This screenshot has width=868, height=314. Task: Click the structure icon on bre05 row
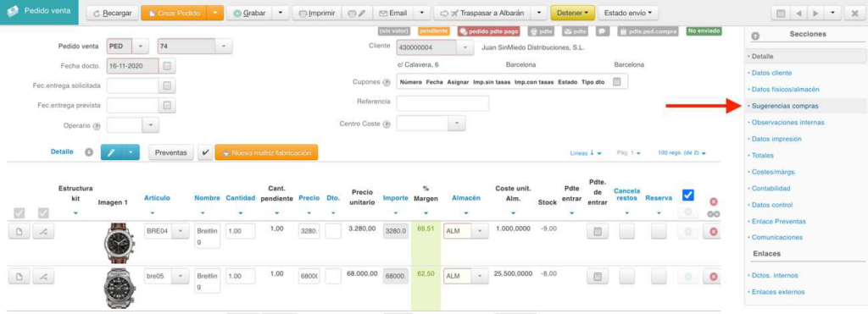click(x=43, y=277)
